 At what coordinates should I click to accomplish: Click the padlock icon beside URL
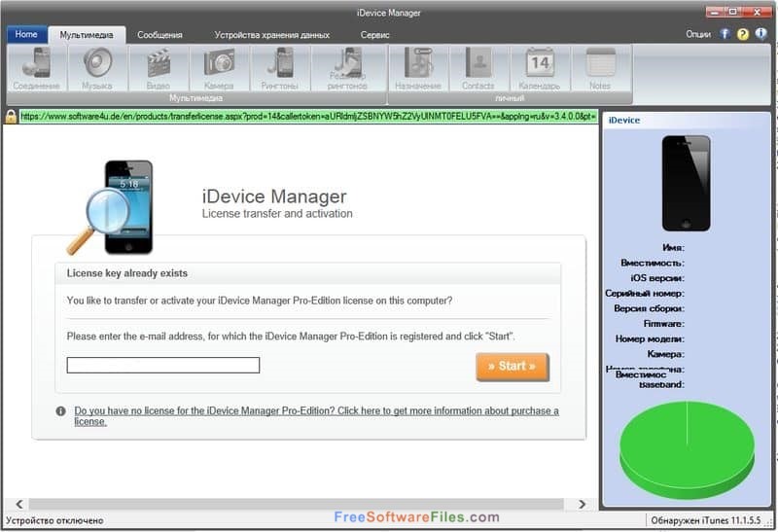point(11,117)
